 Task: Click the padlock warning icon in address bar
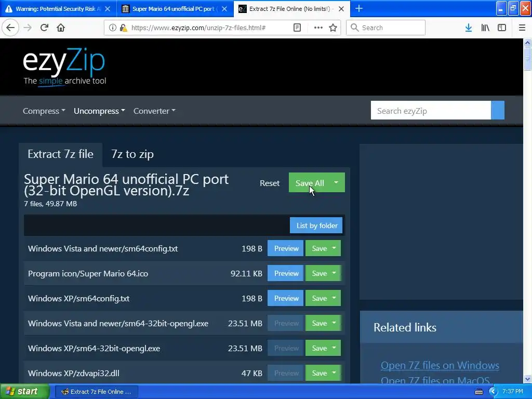pyautogui.click(x=124, y=28)
